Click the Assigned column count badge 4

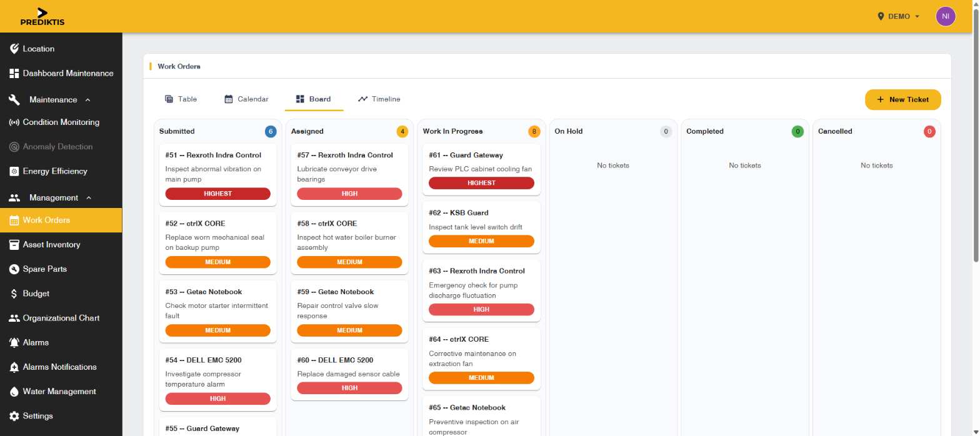[402, 132]
